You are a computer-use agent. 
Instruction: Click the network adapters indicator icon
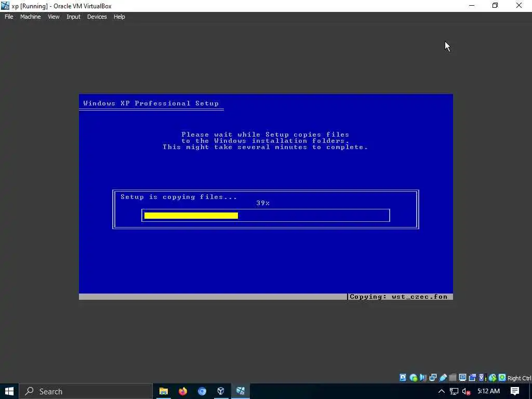click(x=433, y=378)
